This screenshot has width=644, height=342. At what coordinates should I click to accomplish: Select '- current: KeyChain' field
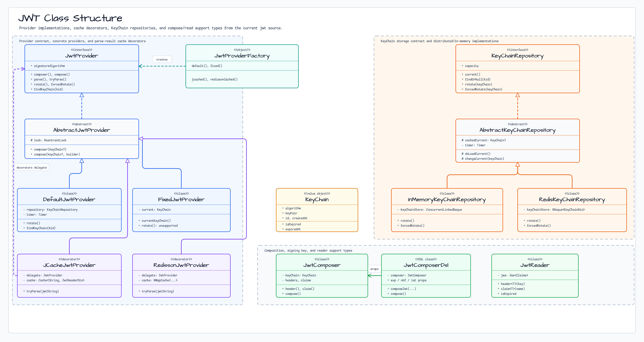coord(155,210)
